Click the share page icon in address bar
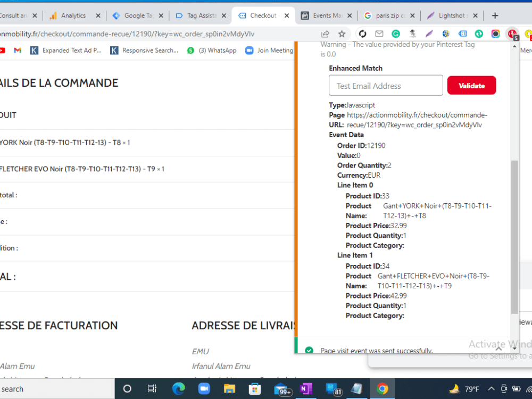 coord(325,34)
